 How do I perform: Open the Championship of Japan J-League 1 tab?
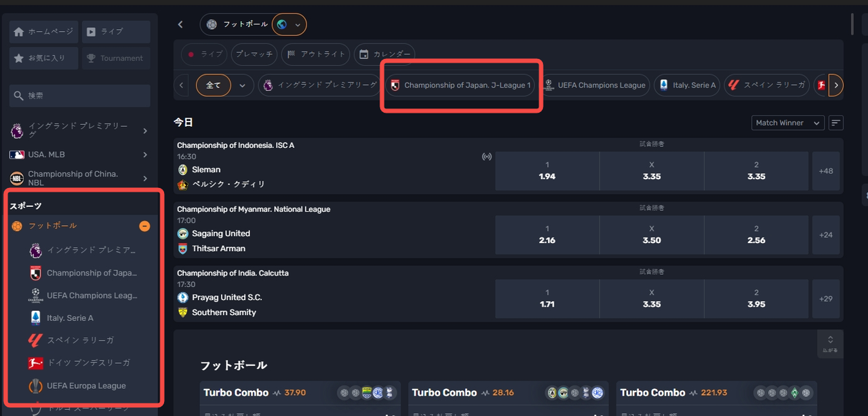pyautogui.click(x=460, y=86)
